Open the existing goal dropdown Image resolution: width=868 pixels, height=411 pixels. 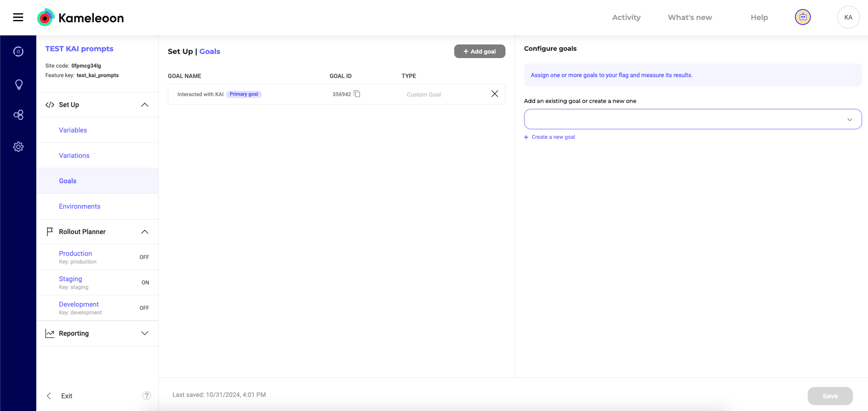[693, 119]
